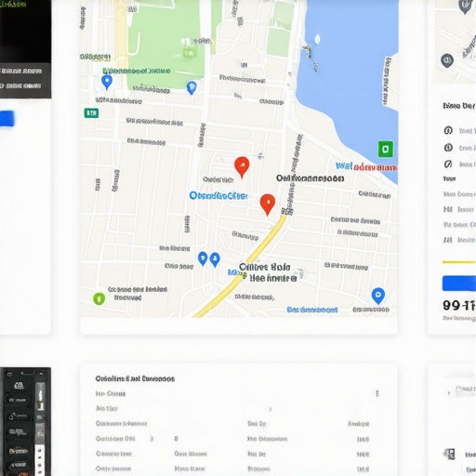The image size is (476, 476).
Task: Click the green numbered square marker on the left
Action: pos(91,113)
